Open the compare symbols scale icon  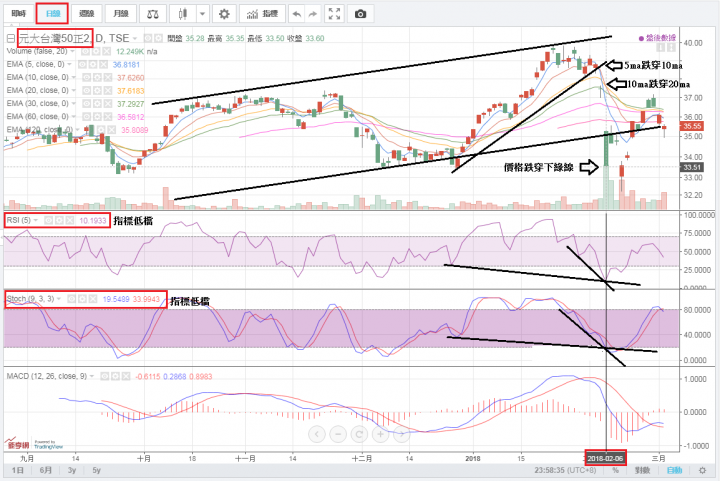pyautogui.click(x=153, y=14)
